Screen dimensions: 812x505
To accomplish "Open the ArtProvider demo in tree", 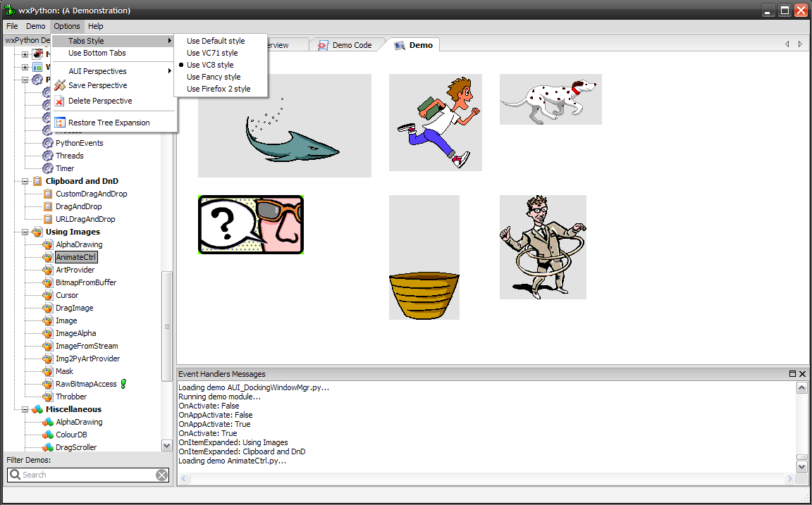I will [x=75, y=270].
